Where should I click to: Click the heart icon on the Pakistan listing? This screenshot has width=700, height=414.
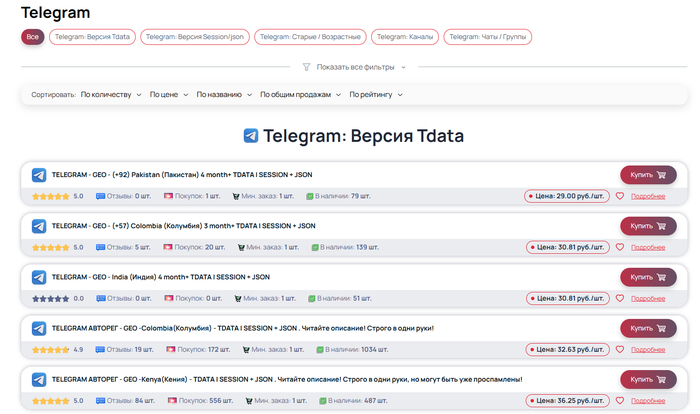(620, 196)
